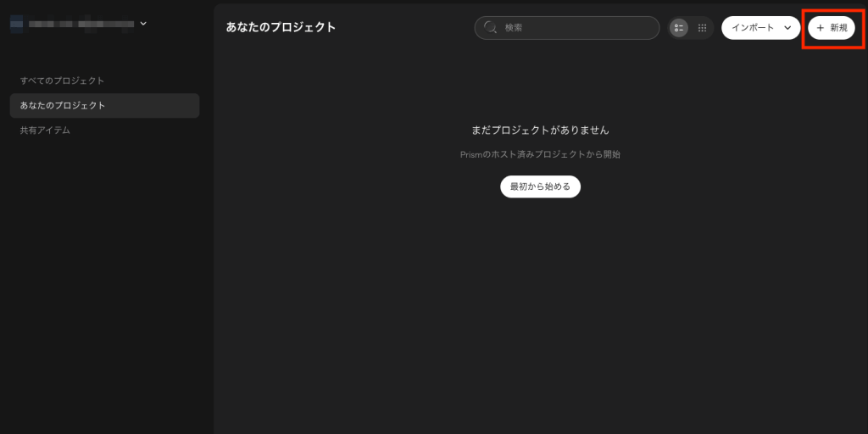Screen dimensions: 868x434
Task: Click the workspace avatar icon in sidebar
Action: (x=16, y=24)
